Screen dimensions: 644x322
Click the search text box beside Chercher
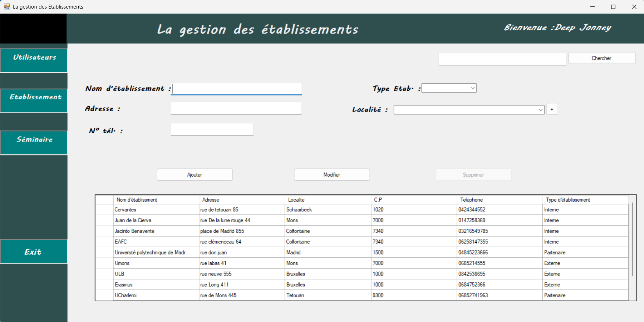tap(502, 59)
